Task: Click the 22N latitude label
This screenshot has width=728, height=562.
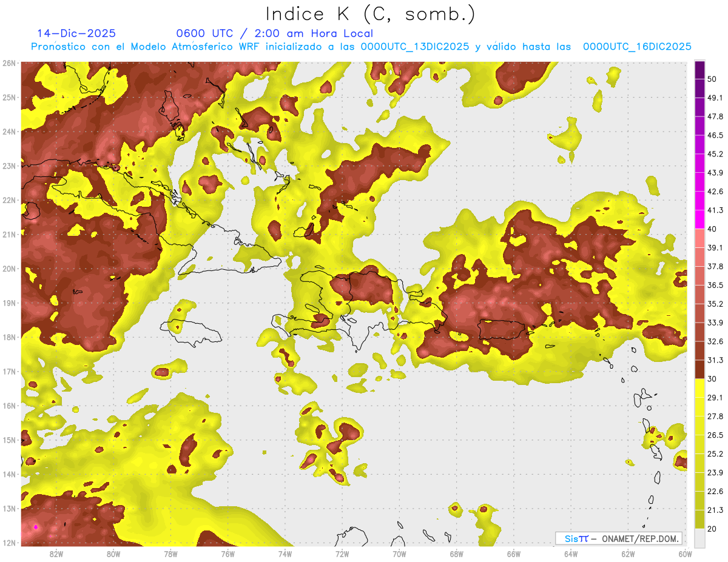Action: (9, 200)
